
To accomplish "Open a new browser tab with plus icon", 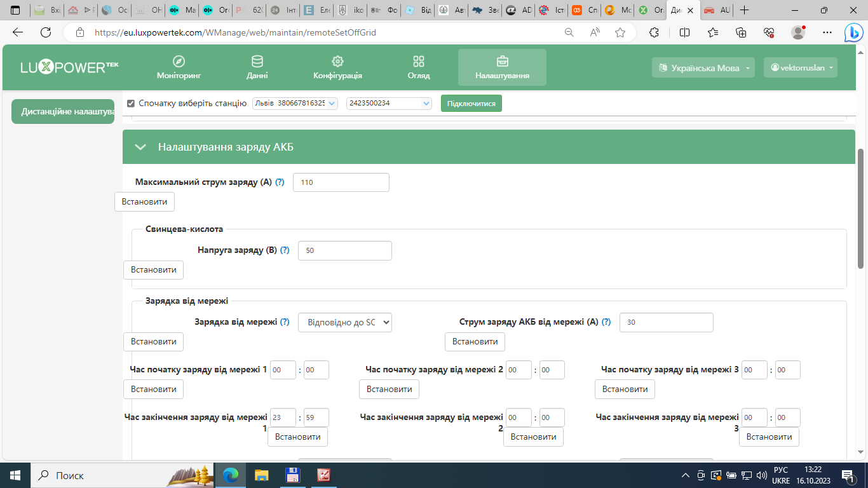I will pos(745,10).
